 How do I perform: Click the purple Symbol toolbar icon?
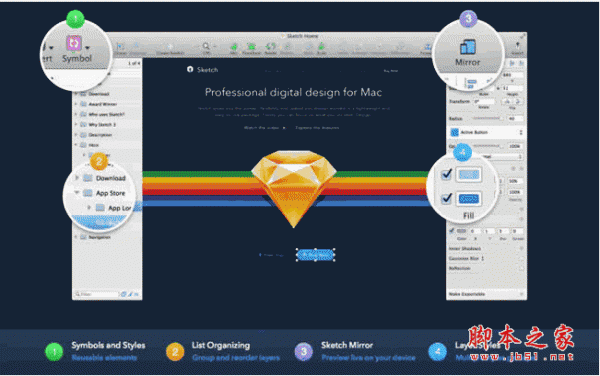coord(74,43)
